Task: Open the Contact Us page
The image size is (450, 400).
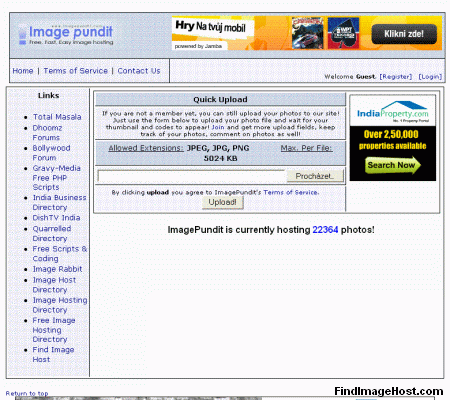Action: 139,71
